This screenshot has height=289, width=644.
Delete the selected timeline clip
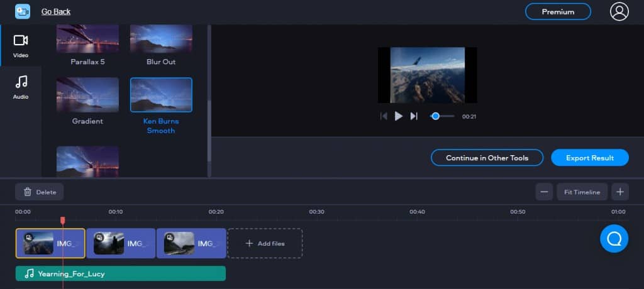[x=40, y=192]
